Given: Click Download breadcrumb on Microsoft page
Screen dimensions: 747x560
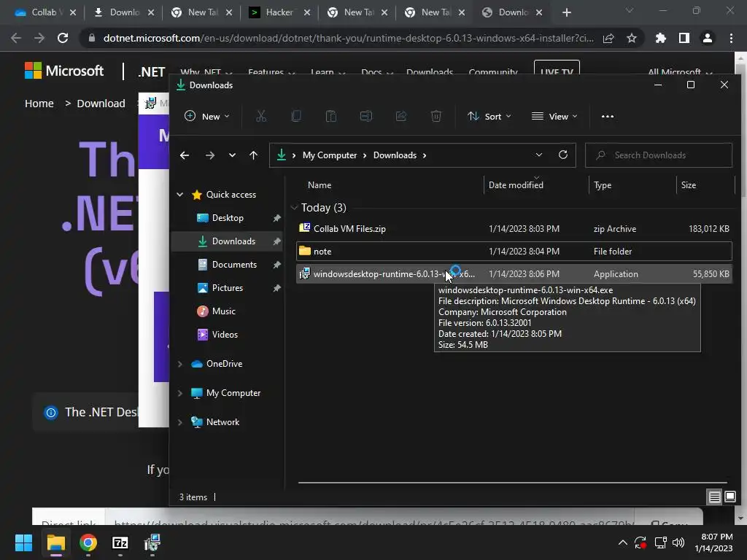Looking at the screenshot, I should [101, 104].
